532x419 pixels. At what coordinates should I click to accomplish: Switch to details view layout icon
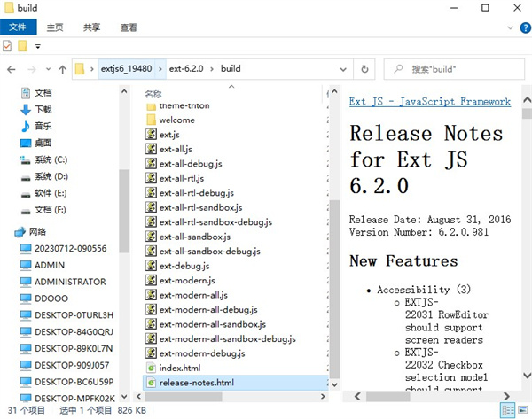point(507,410)
